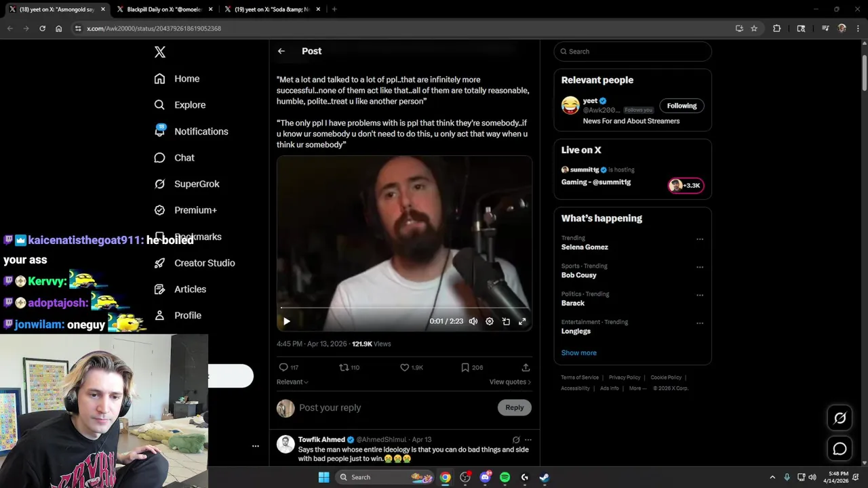Open View quotes link
This screenshot has height=488, width=868.
(x=510, y=382)
